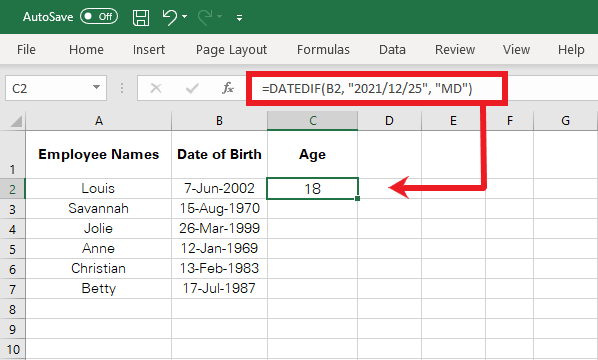Open the File tab
598x360 pixels.
pyautogui.click(x=26, y=50)
